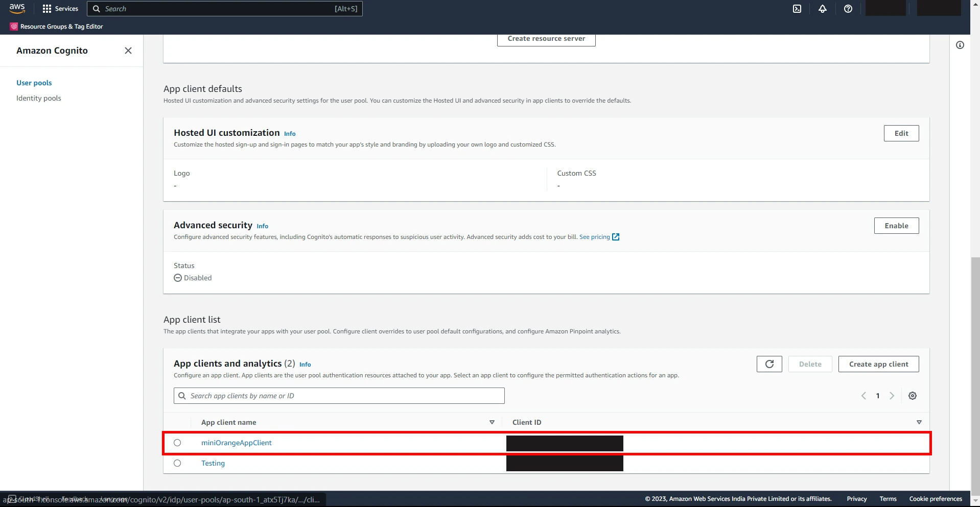The height and width of the screenshot is (507, 980).
Task: Click the Disabled status text
Action: coord(198,278)
